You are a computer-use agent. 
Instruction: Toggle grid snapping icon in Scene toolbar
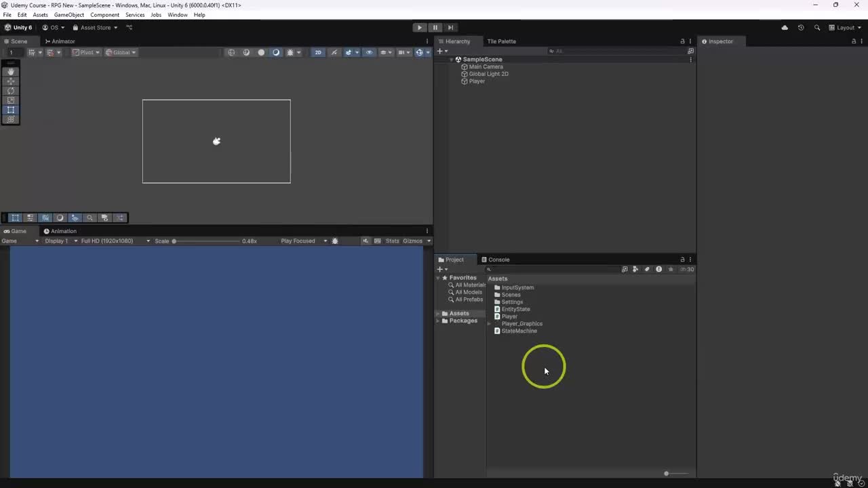51,52
